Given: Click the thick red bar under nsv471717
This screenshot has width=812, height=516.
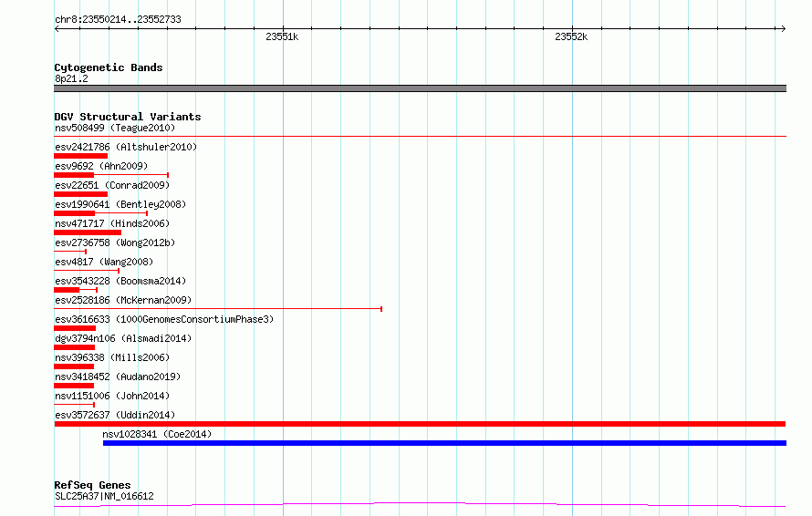Looking at the screenshot, I should (x=88, y=232).
